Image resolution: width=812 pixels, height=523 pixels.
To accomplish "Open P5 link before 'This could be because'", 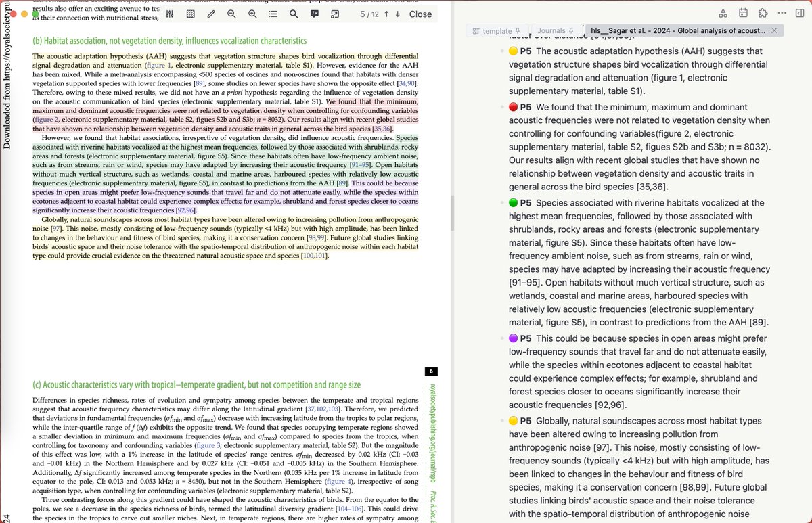I will [526, 338].
